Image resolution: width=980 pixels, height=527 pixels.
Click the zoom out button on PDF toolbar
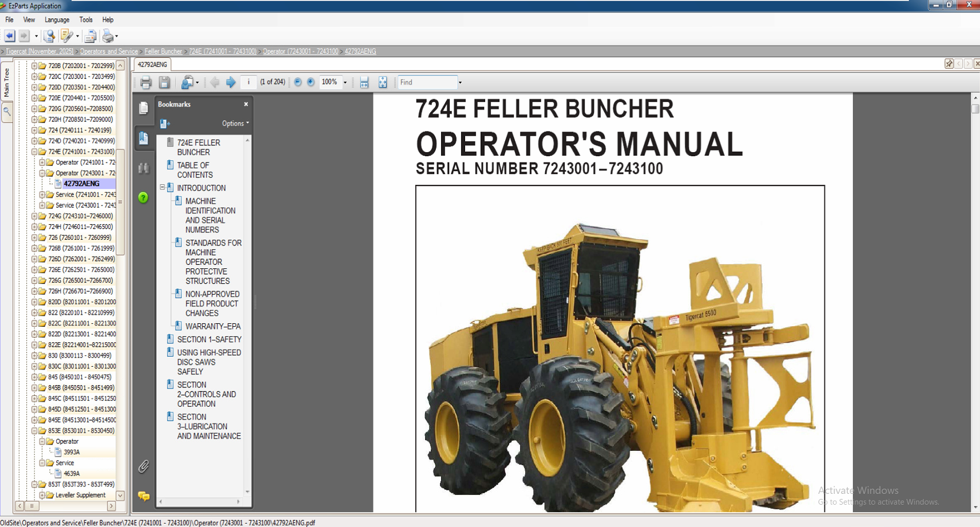(x=297, y=82)
